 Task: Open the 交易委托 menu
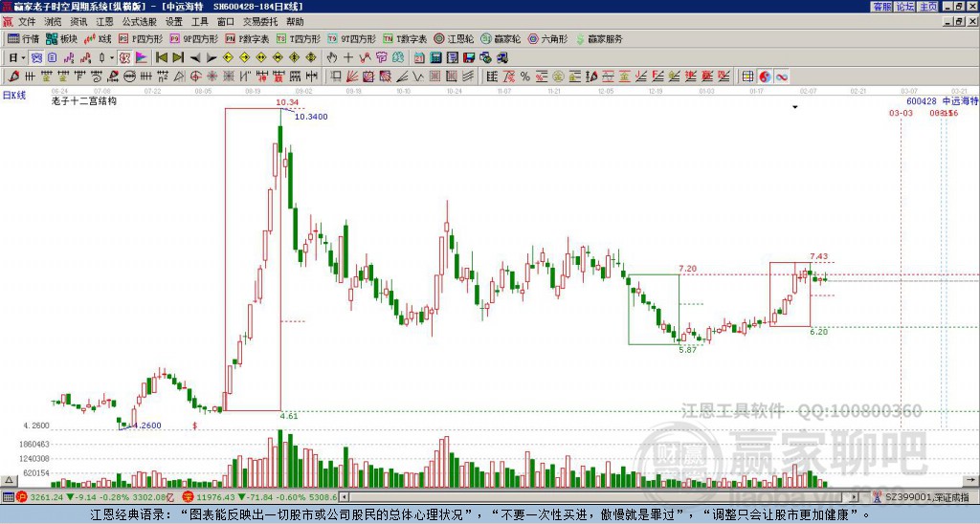(260, 21)
